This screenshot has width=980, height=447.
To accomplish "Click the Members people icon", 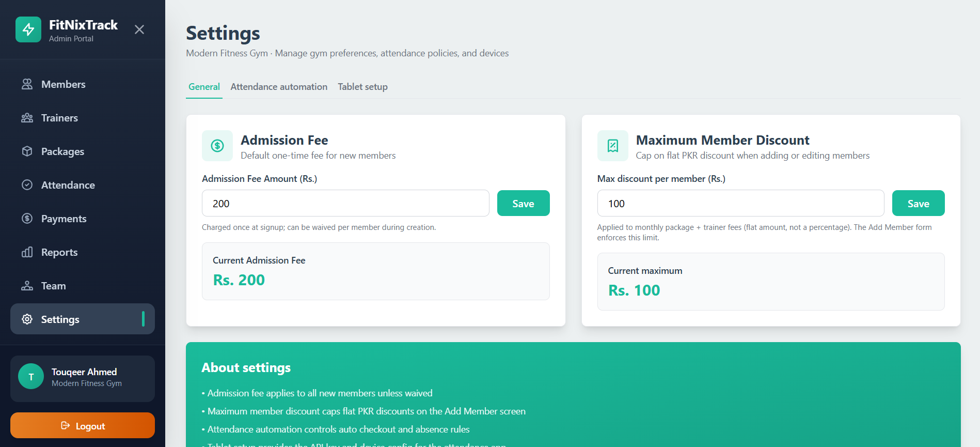I will 27,84.
